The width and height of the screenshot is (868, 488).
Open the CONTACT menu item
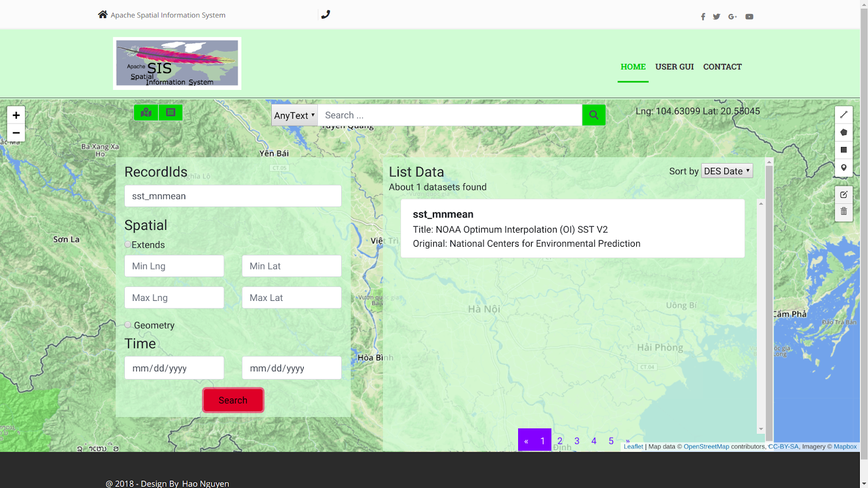point(723,67)
